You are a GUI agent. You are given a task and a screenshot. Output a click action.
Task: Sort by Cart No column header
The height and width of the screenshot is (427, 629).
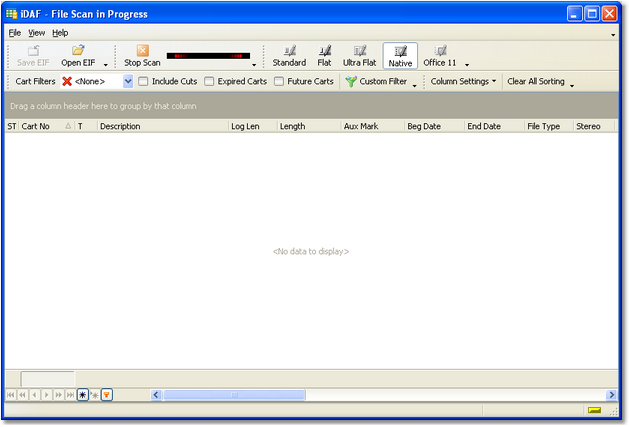click(x=47, y=126)
